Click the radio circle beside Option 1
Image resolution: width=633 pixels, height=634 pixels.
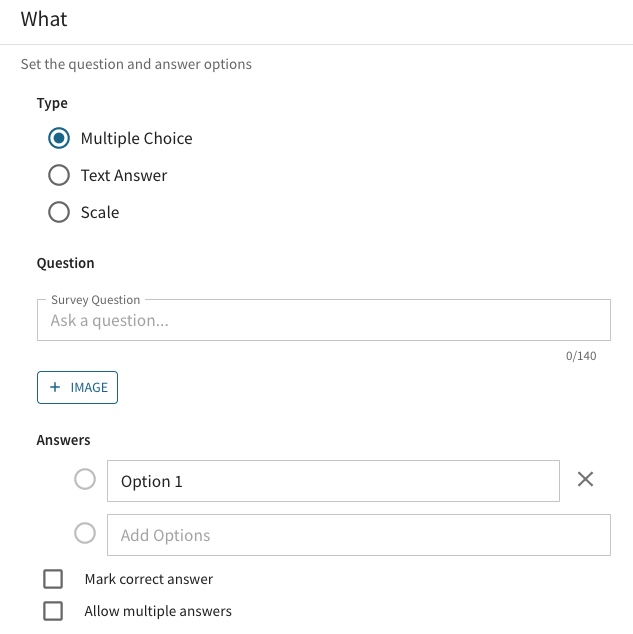[86, 480]
